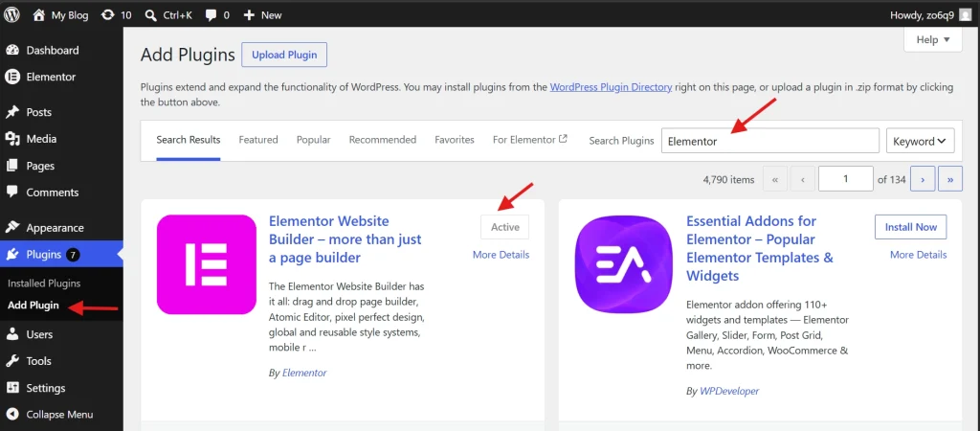Click the Add Plugins page heading
Viewport: 980px width, 431px height.
pyautogui.click(x=188, y=55)
